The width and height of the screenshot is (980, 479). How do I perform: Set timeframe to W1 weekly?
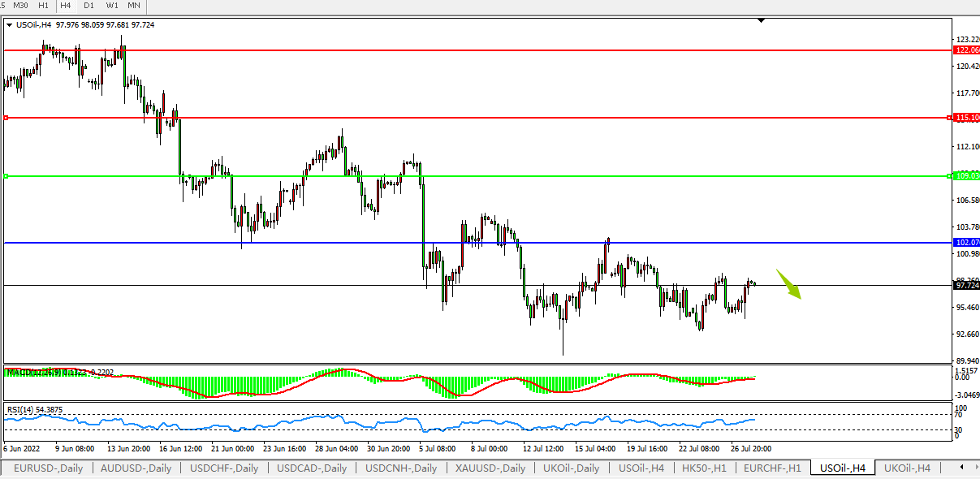tap(111, 5)
